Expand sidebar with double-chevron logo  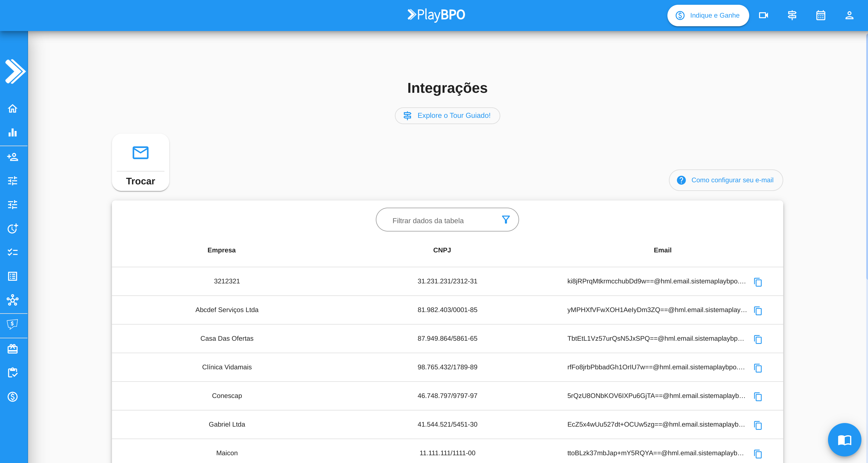click(15, 71)
